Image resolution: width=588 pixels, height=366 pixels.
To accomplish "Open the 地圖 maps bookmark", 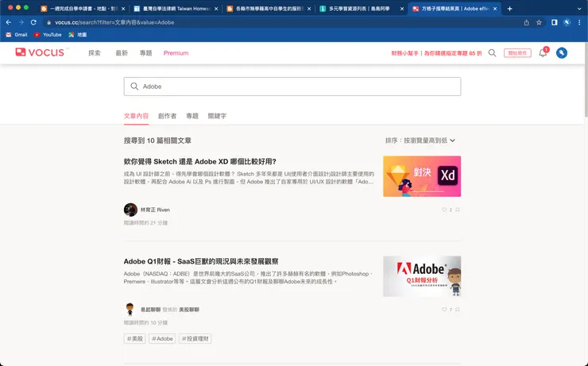I will 78,34.
